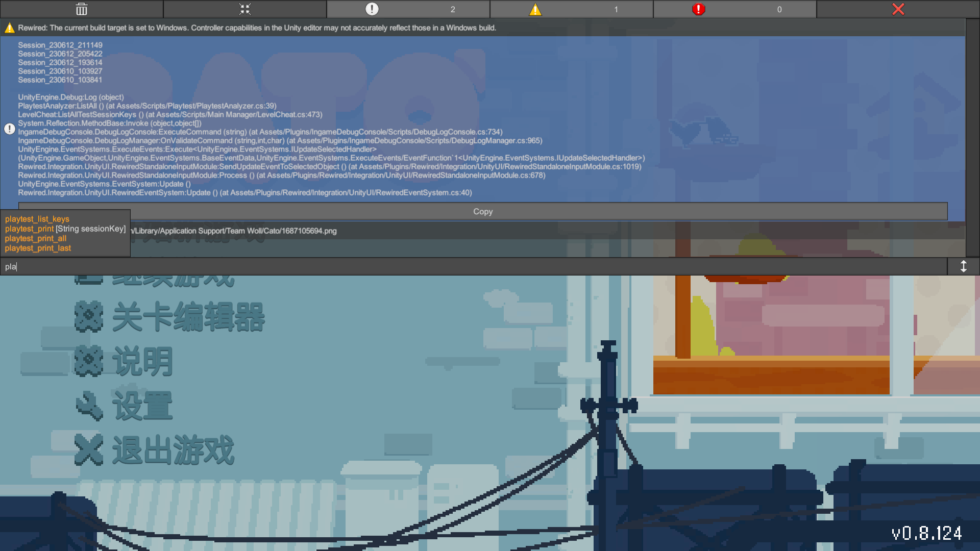Collapse similar logs with collapse icon
This screenshot has height=551, width=980.
point(245,9)
